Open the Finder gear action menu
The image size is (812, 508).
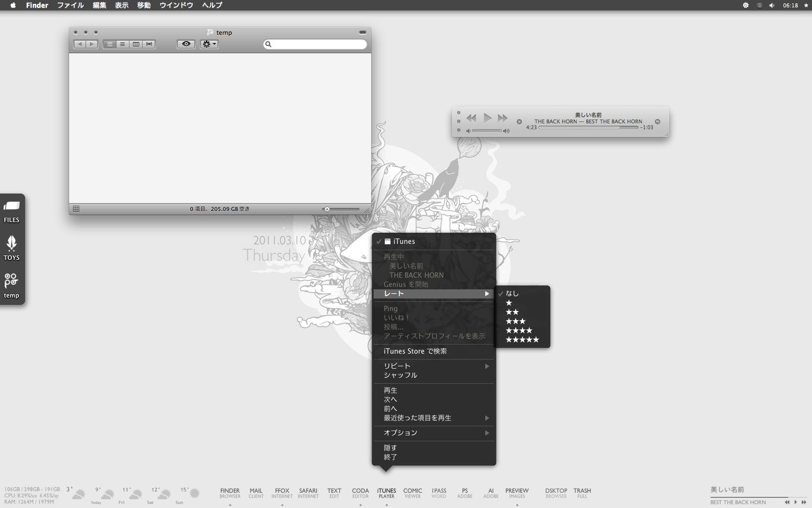[x=209, y=44]
